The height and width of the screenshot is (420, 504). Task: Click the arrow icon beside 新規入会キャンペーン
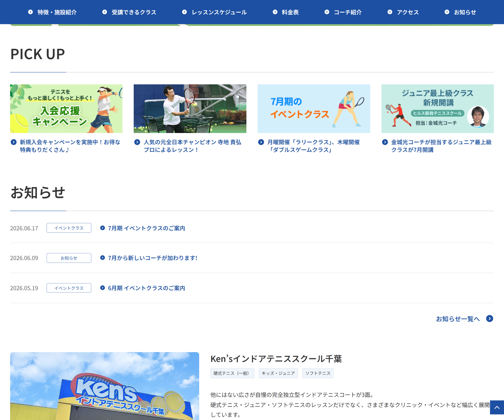coord(14,142)
